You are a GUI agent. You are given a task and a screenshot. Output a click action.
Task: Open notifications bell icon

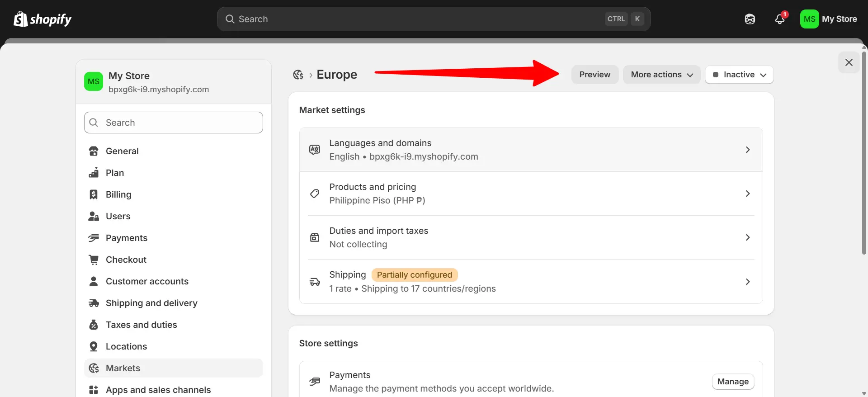pos(780,19)
